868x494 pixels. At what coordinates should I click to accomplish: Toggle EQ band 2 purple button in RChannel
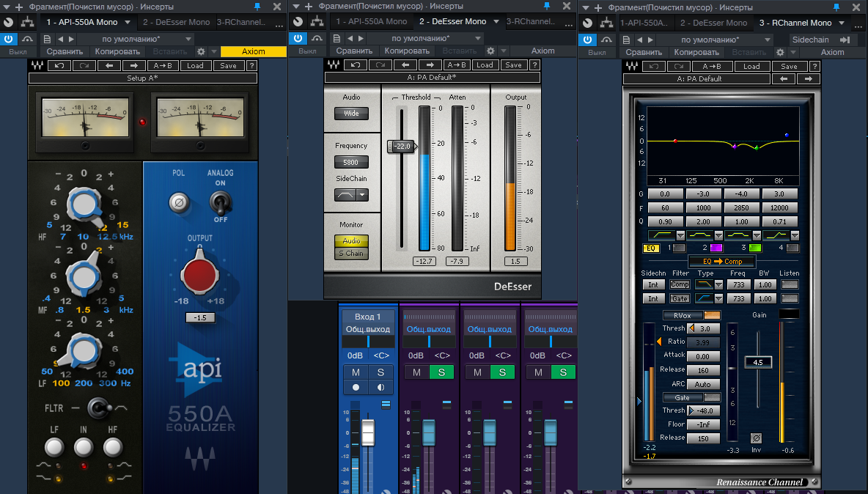(716, 248)
